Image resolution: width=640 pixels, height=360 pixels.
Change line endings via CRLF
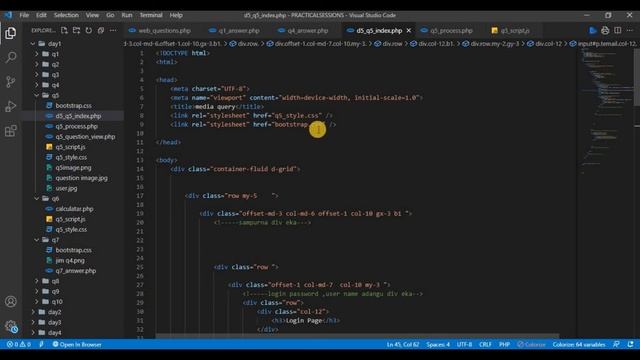(485, 344)
